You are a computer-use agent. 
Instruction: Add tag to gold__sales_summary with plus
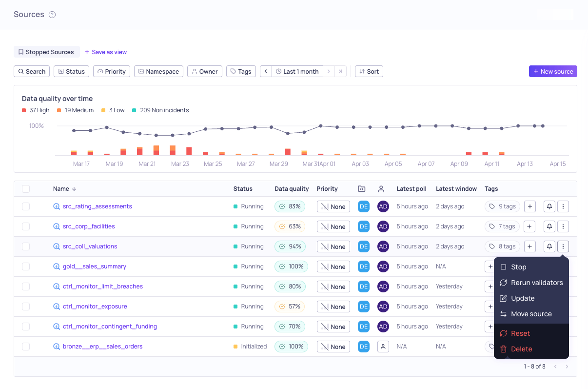coord(490,266)
